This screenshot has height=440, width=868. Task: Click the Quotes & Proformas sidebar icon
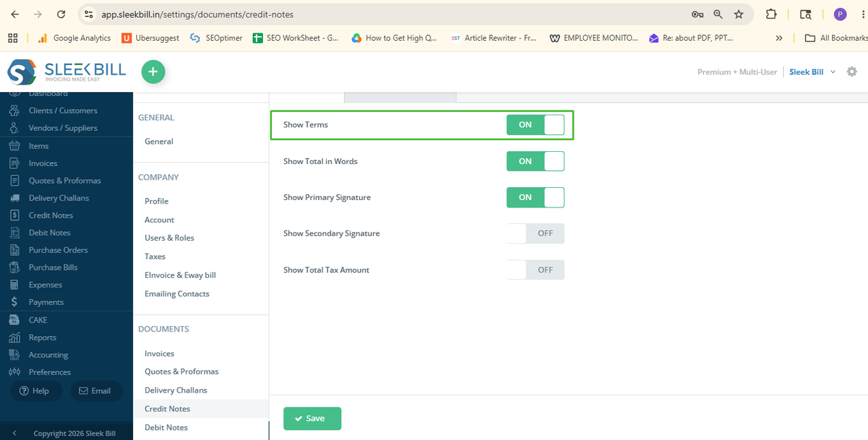pyautogui.click(x=14, y=181)
